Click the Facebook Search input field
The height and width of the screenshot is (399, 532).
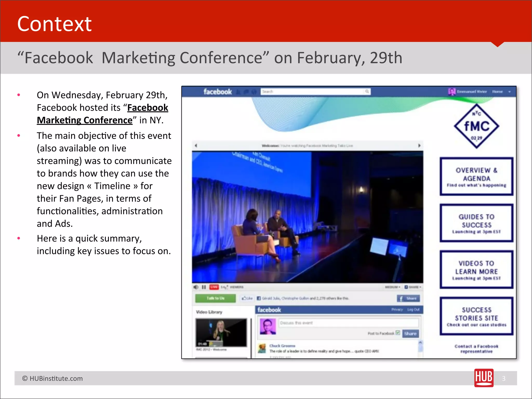[x=312, y=91]
